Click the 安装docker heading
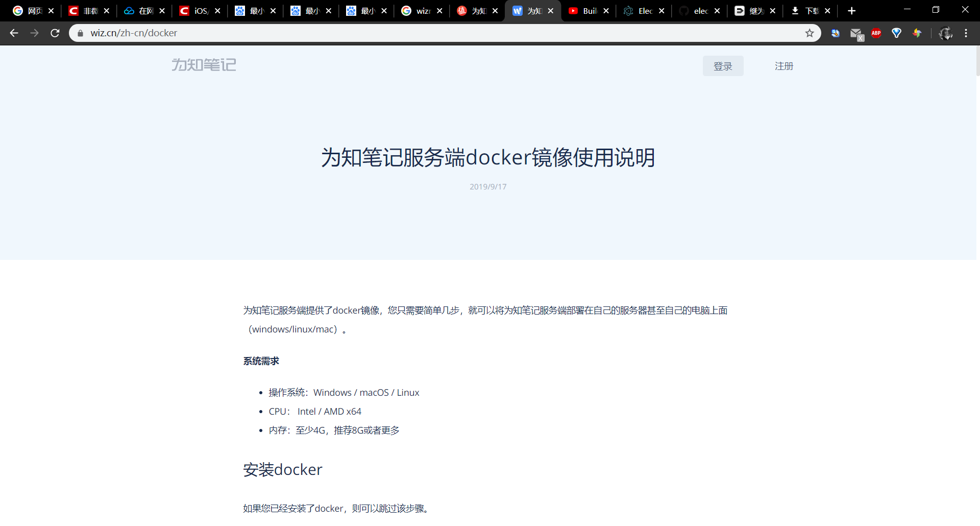 point(283,469)
